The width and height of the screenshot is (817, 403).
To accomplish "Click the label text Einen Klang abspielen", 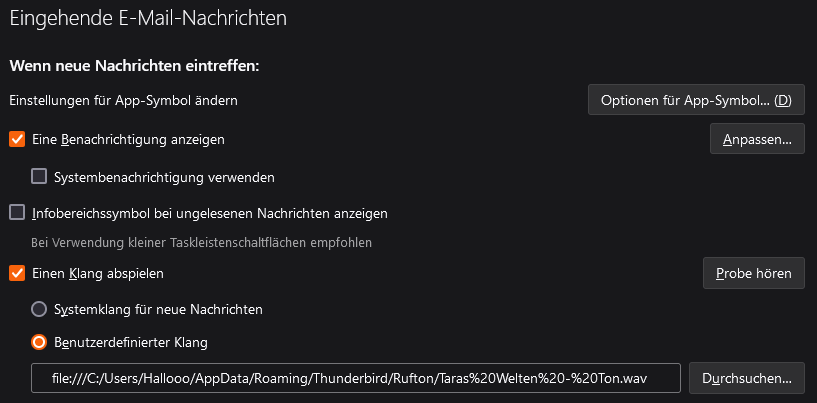I will (x=98, y=272).
